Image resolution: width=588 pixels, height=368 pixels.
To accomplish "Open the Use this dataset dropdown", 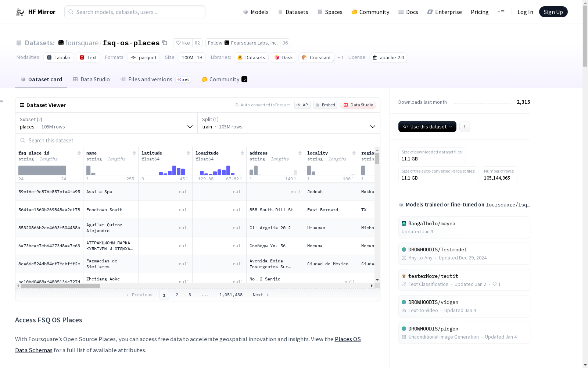I will [x=427, y=127].
